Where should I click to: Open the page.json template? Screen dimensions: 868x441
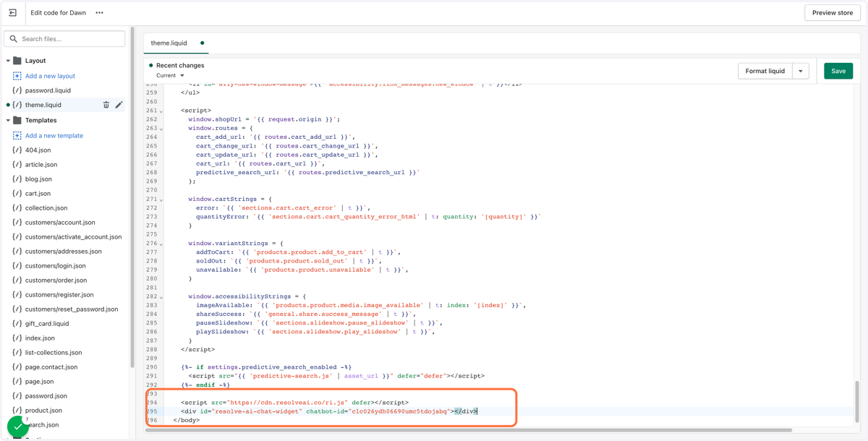click(40, 381)
